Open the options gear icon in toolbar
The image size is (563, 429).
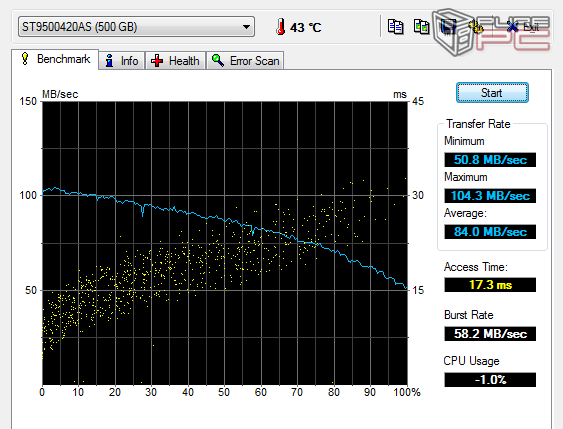(476, 27)
